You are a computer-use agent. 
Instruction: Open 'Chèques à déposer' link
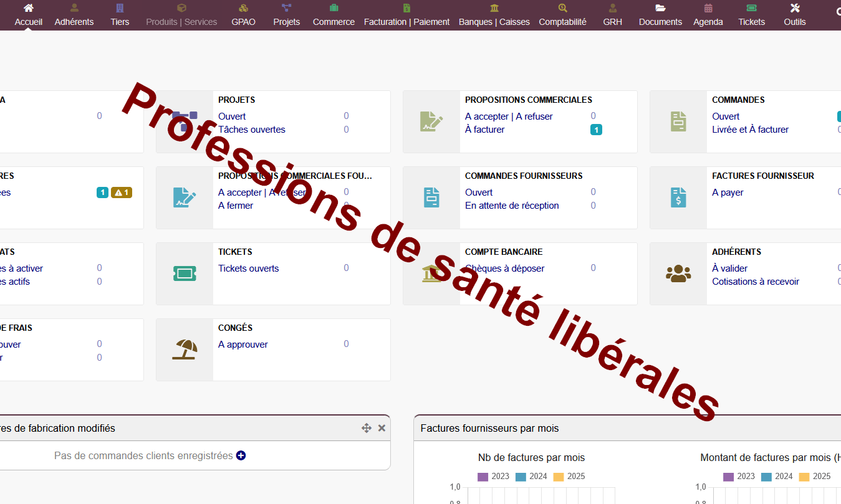point(504,269)
